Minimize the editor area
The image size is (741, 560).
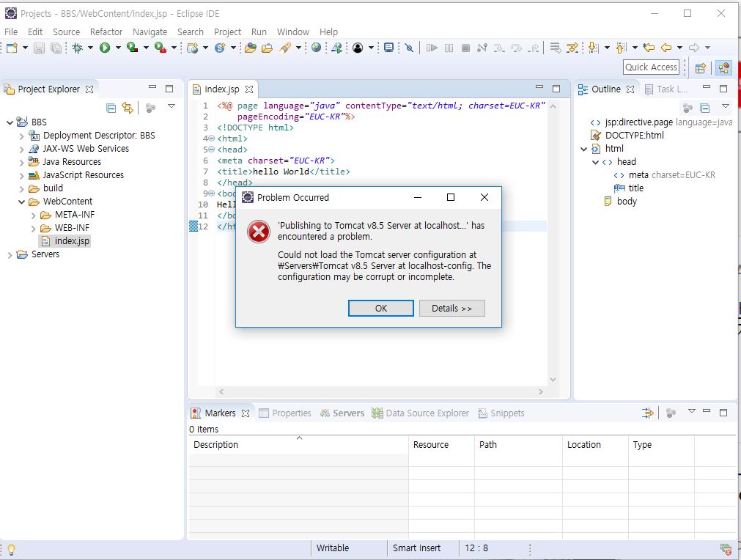click(539, 87)
